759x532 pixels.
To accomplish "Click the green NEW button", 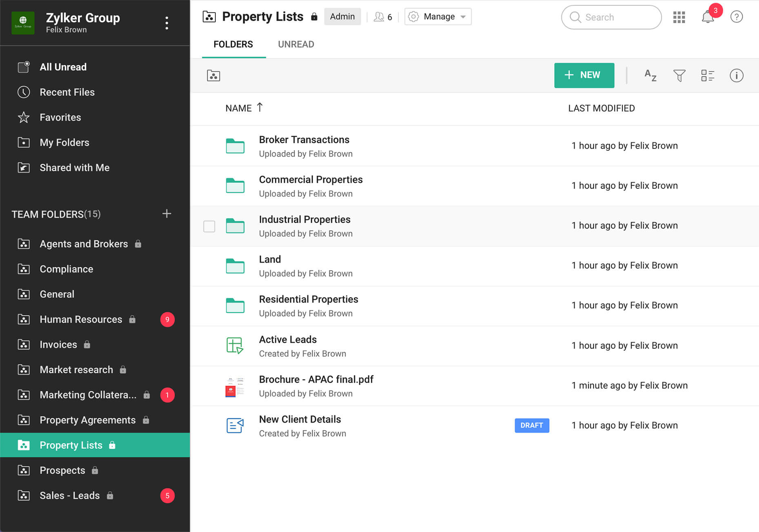I will [x=584, y=75].
